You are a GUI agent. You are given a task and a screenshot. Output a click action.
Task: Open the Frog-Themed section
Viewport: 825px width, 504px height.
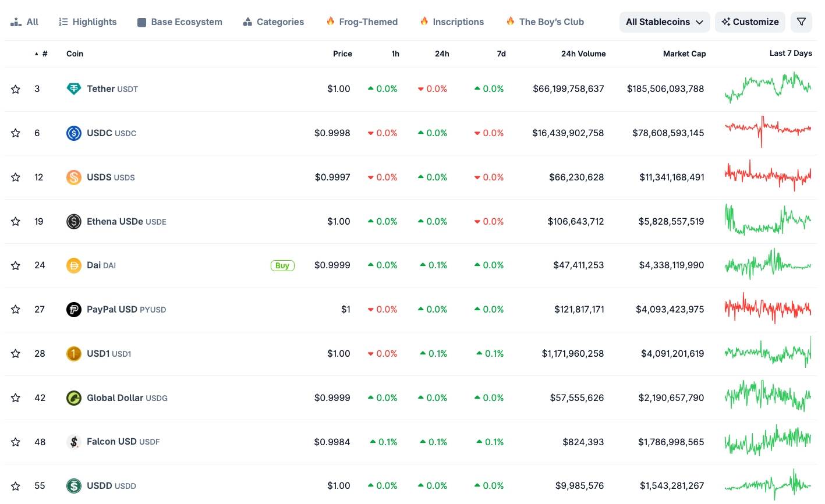[362, 22]
